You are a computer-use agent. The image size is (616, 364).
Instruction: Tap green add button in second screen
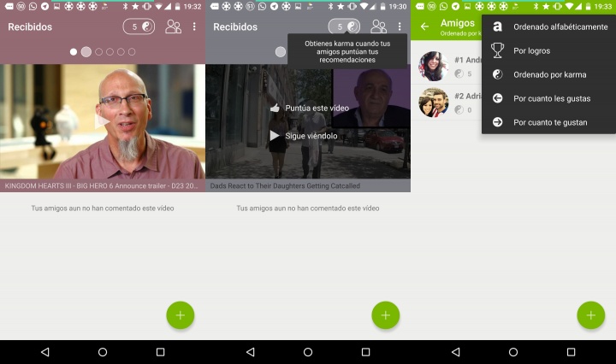coord(386,315)
